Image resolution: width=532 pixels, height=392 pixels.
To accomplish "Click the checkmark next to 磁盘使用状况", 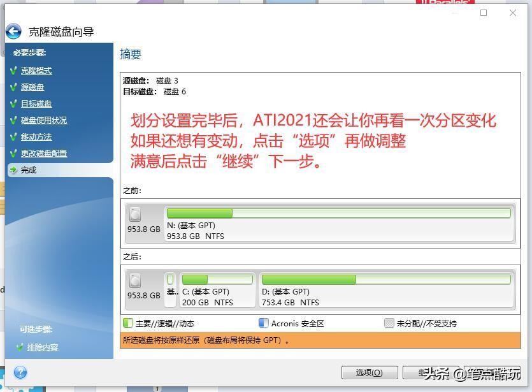I will (x=14, y=120).
